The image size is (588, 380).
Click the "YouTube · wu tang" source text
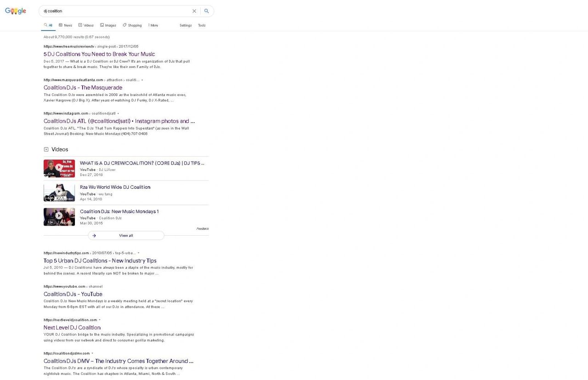pyautogui.click(x=96, y=194)
